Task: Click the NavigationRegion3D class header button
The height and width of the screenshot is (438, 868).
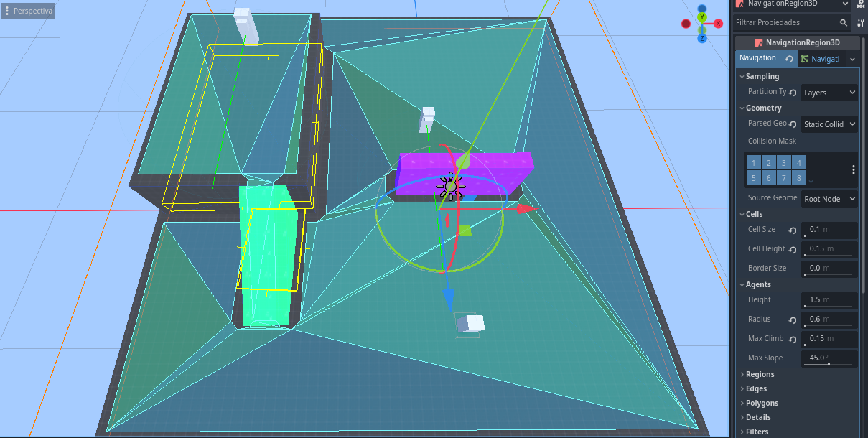Action: (797, 42)
